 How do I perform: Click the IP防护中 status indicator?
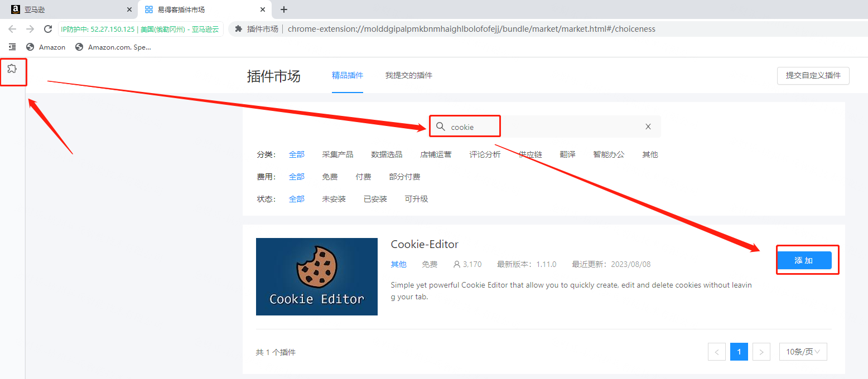(x=141, y=29)
